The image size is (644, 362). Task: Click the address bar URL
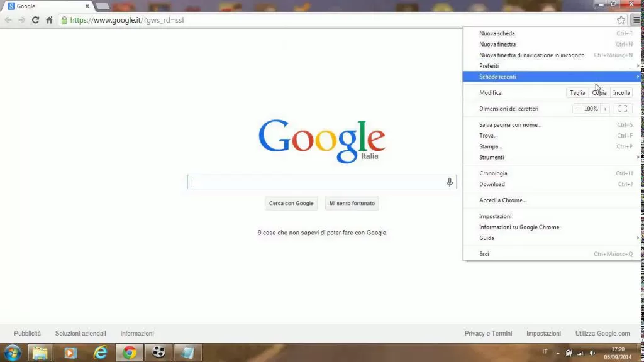click(x=127, y=20)
